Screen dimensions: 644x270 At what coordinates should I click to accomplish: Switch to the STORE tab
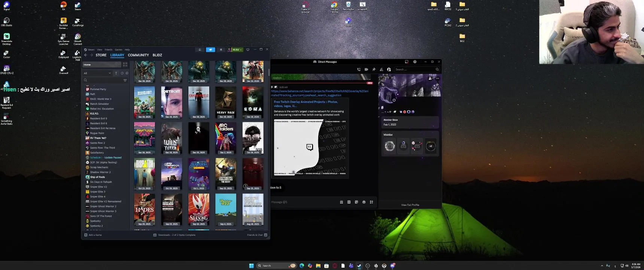pos(101,55)
